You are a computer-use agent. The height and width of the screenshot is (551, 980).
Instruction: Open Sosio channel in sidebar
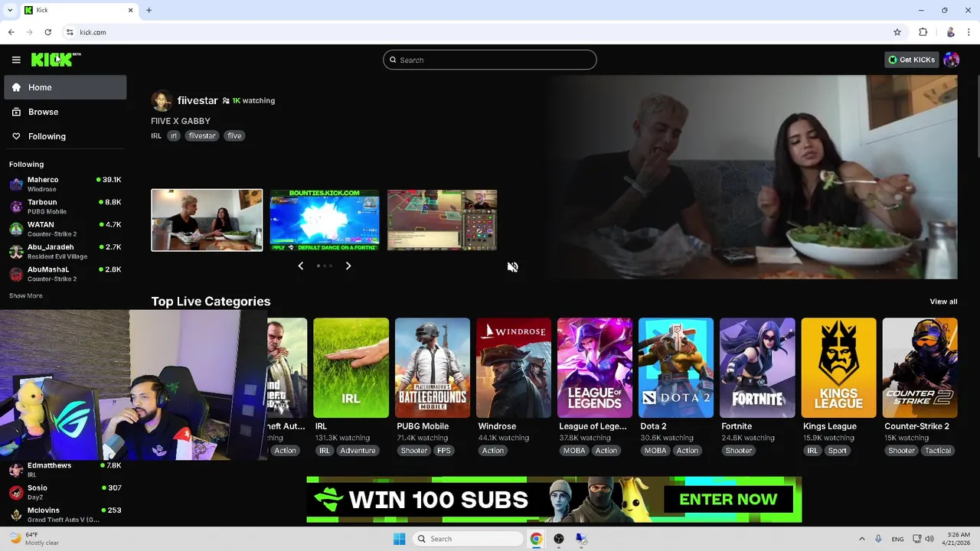[x=65, y=492]
